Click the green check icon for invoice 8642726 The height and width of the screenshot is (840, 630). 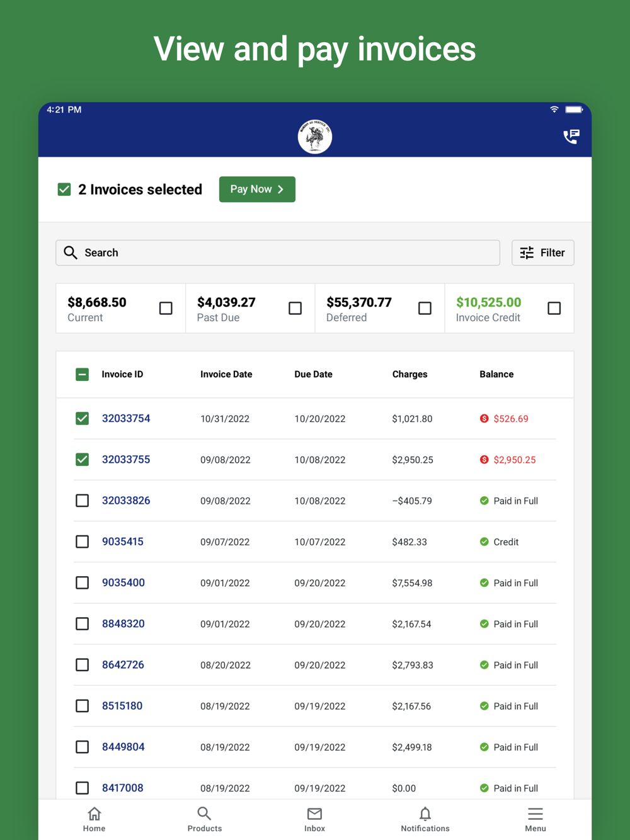(x=484, y=665)
